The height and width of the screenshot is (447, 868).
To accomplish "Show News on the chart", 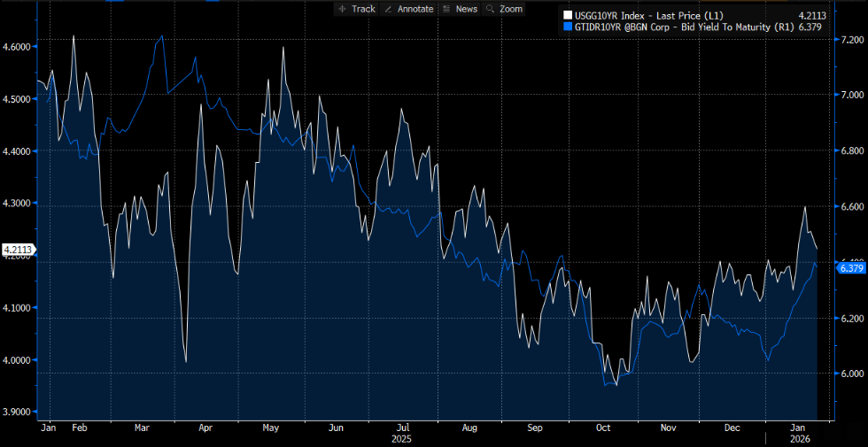I will coord(460,9).
